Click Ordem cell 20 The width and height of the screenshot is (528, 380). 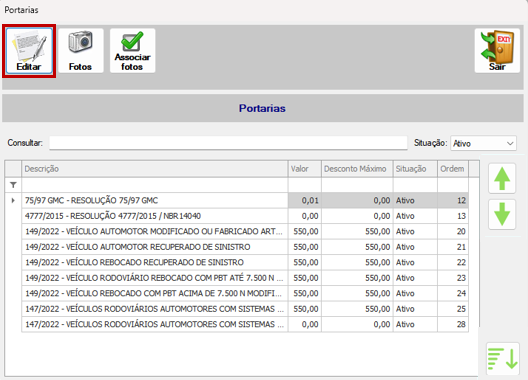click(x=453, y=231)
